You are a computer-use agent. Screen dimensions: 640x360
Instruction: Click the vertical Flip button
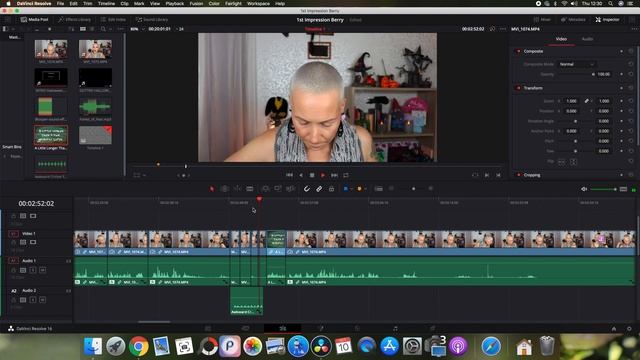(573, 162)
